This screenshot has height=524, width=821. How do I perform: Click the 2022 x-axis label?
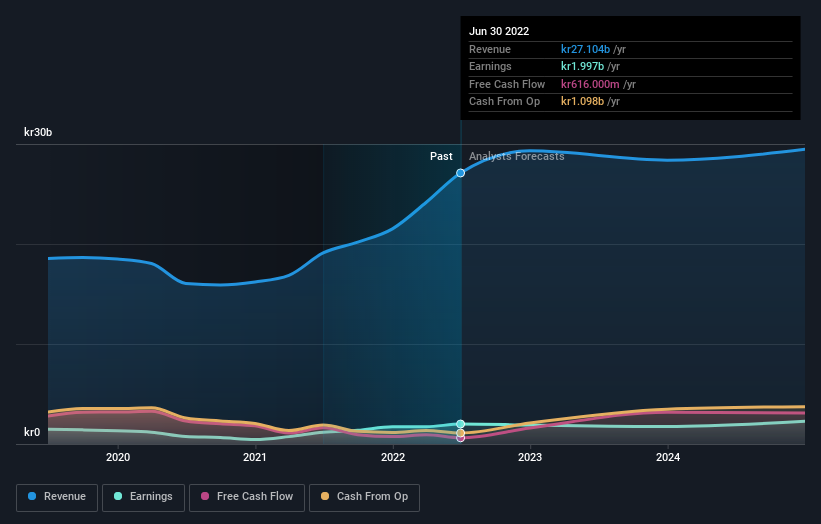tap(393, 457)
